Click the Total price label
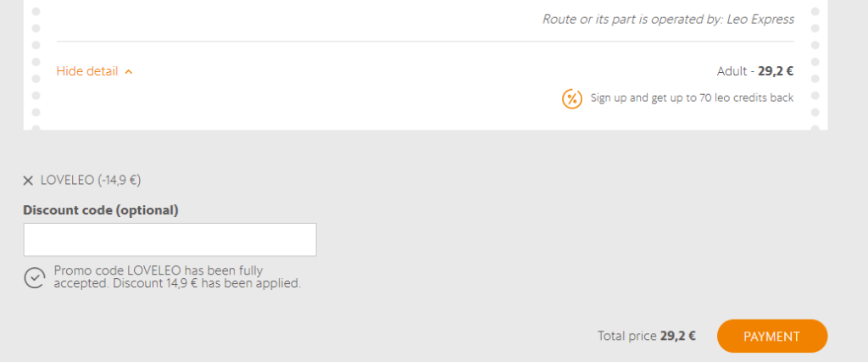The width and height of the screenshot is (868, 362). 626,336
